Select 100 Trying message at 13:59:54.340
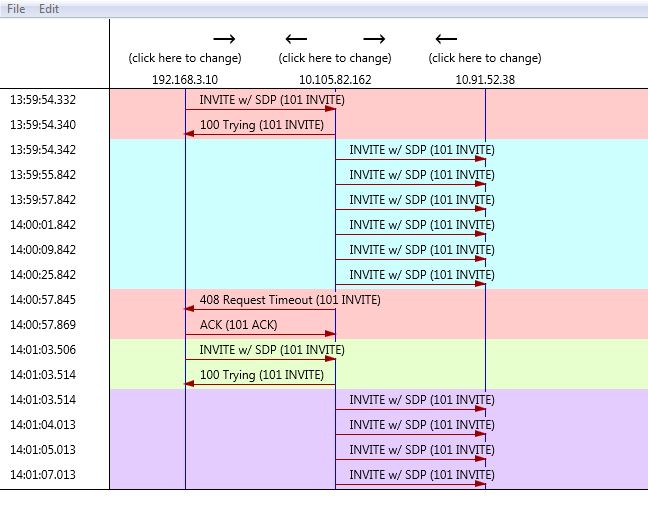 (262, 125)
